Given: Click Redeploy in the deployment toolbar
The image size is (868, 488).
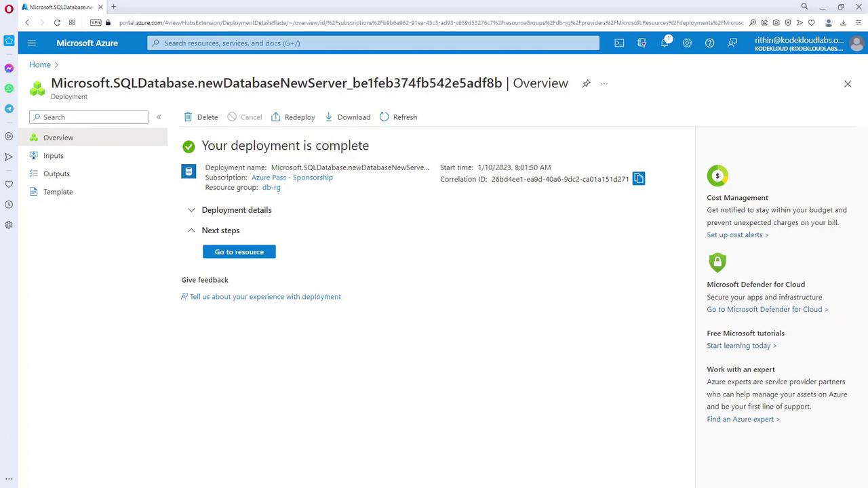Looking at the screenshot, I should click(293, 117).
